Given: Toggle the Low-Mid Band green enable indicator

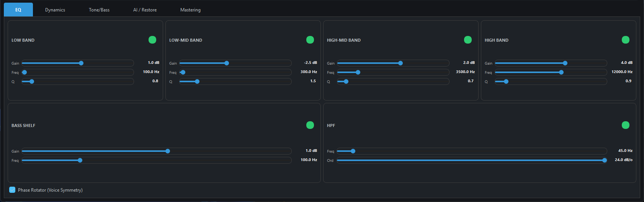Looking at the screenshot, I should point(310,40).
